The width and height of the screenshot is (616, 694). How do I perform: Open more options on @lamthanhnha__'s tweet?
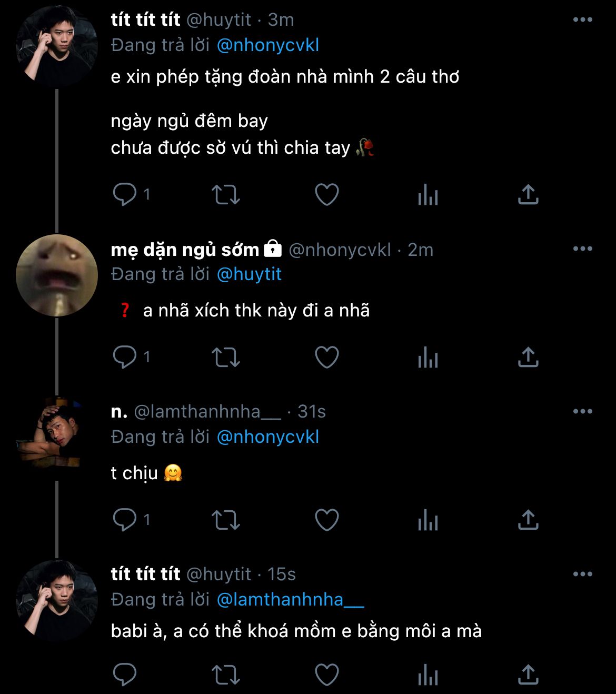pyautogui.click(x=582, y=412)
